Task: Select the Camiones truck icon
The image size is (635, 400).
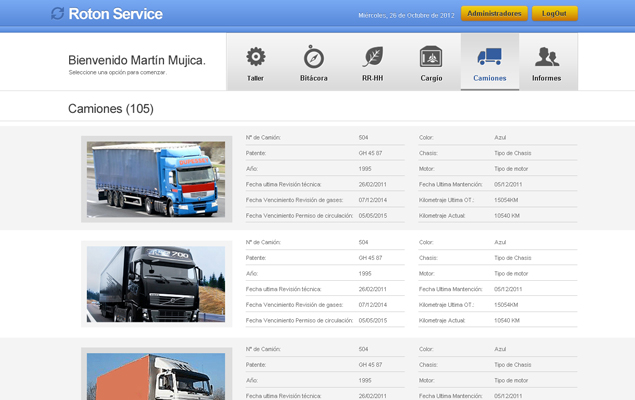Action: (490, 57)
